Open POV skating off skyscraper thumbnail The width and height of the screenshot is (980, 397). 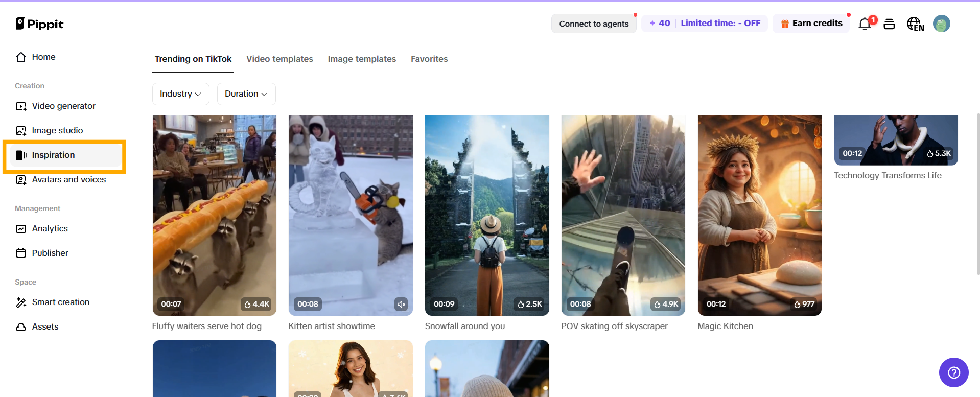point(623,215)
